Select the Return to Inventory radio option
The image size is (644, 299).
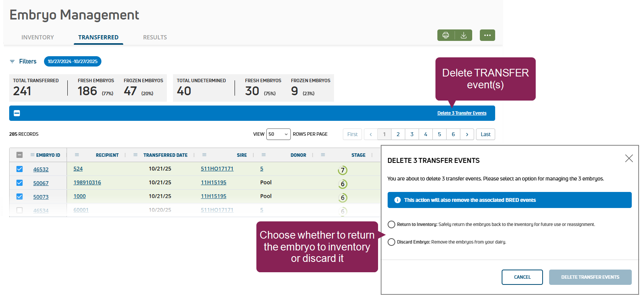(391, 224)
